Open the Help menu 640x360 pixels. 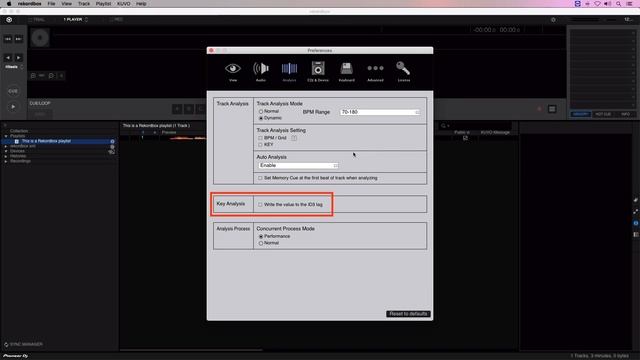[141, 4]
